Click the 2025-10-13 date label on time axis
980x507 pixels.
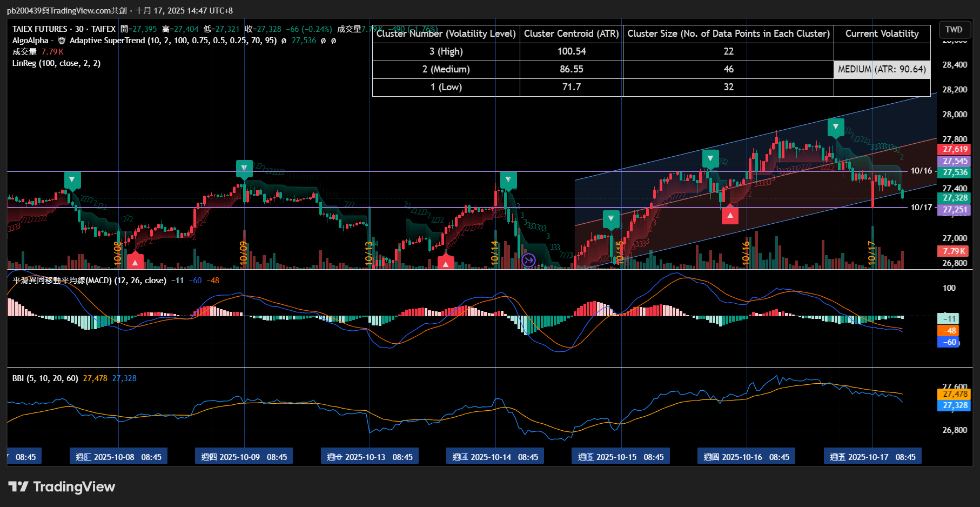[370, 457]
